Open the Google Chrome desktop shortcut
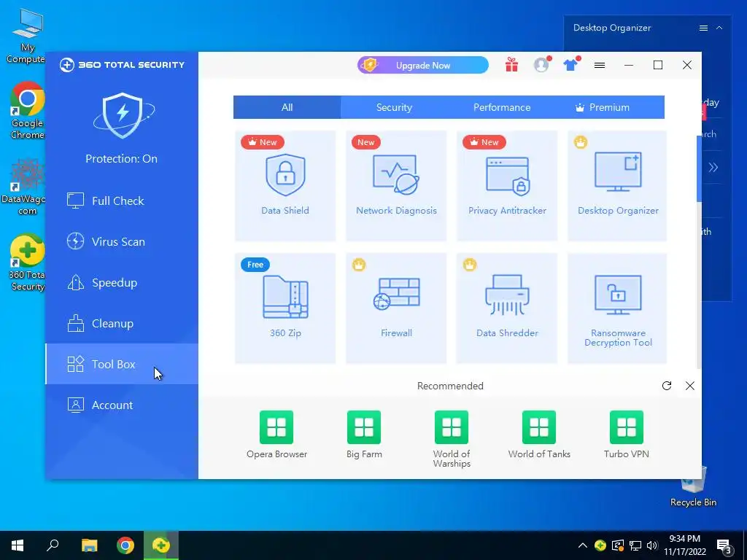Viewport: 747px width, 560px height. tap(27, 111)
